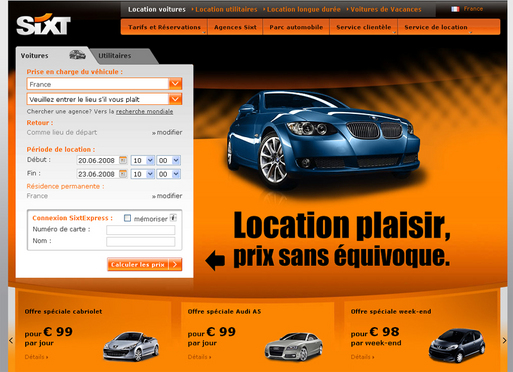This screenshot has width=513, height=372.
Task: Click the Fin date field
Action: point(97,174)
